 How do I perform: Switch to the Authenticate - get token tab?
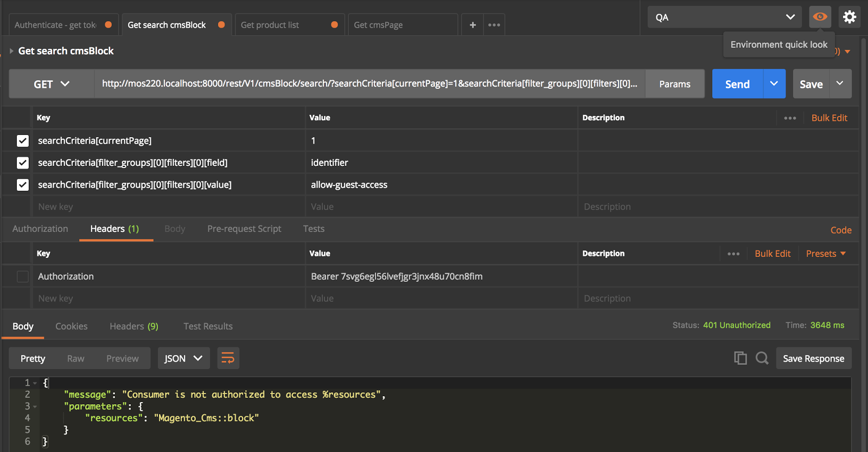point(63,25)
